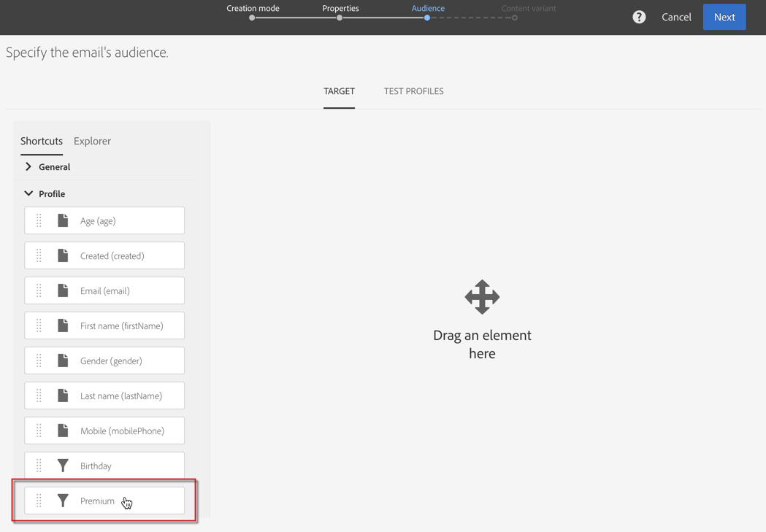
Task: Select the Premium filter label text
Action: 97,501
